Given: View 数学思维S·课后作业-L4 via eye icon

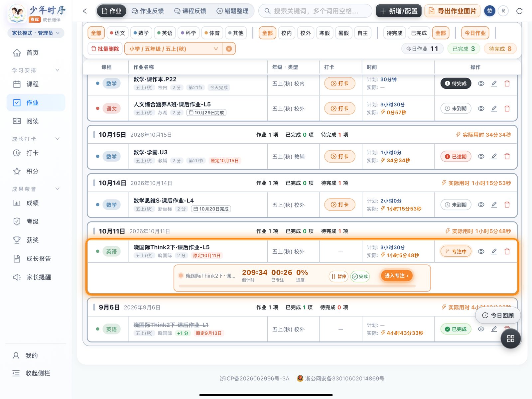Looking at the screenshot, I should click(481, 204).
